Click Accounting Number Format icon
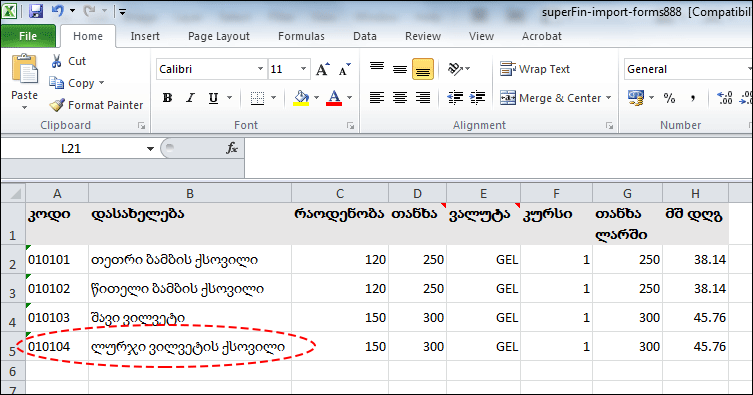The width and height of the screenshot is (753, 395). (x=636, y=98)
